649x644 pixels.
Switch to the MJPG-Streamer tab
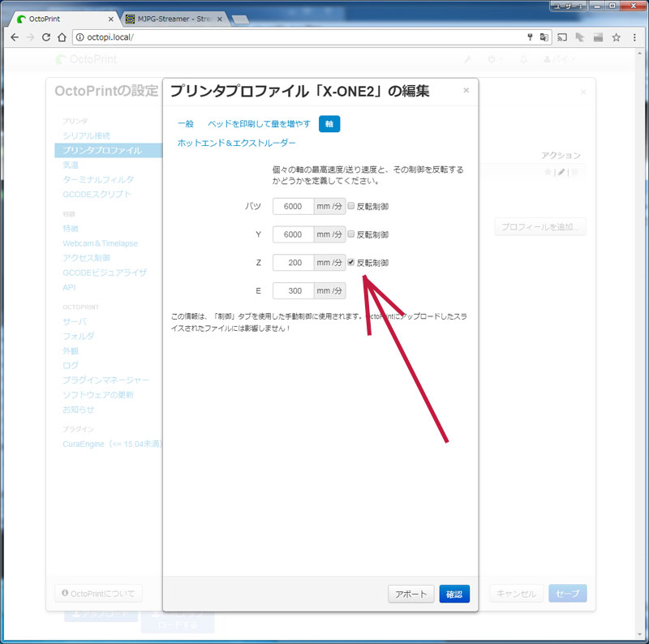[174, 19]
